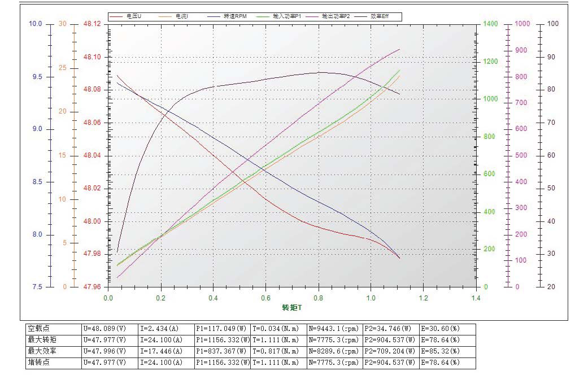Click the 输出功率P2 legend entry
Viewport: 588px width, 375px height.
(337, 16)
